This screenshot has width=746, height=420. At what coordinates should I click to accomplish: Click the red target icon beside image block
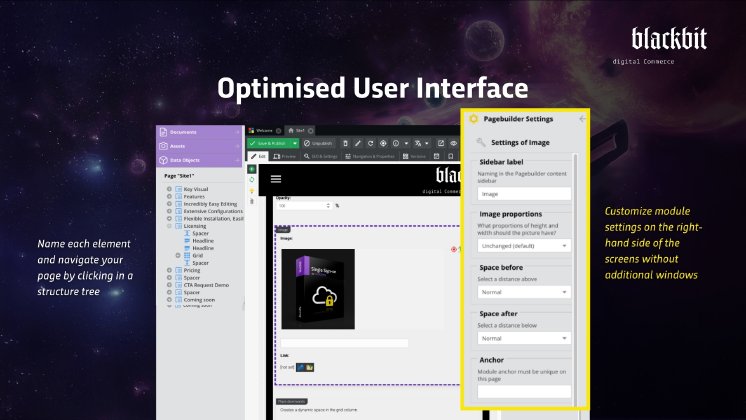pyautogui.click(x=454, y=249)
